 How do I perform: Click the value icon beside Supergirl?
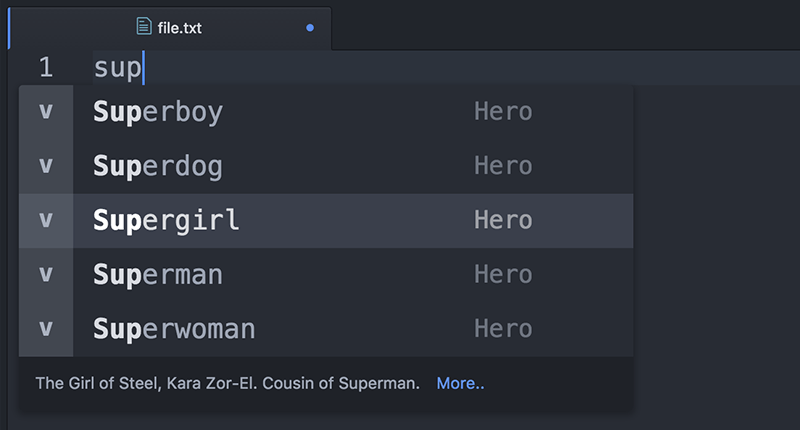tap(46, 220)
